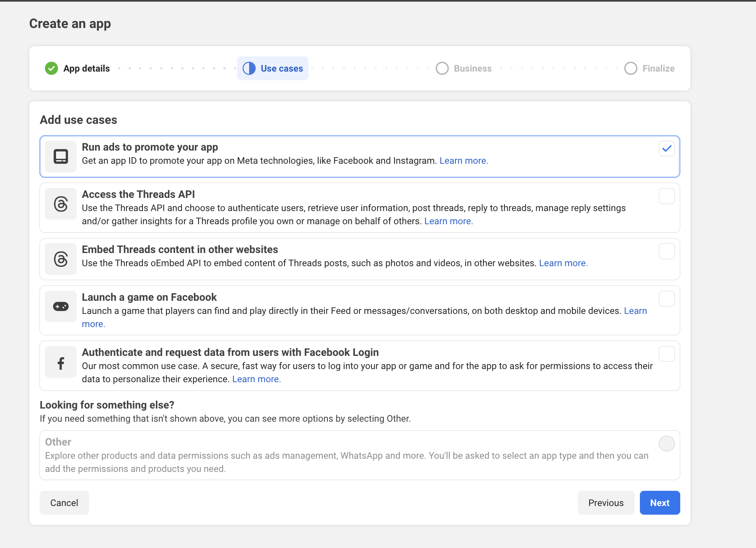Jump to the Finalize step

(649, 68)
